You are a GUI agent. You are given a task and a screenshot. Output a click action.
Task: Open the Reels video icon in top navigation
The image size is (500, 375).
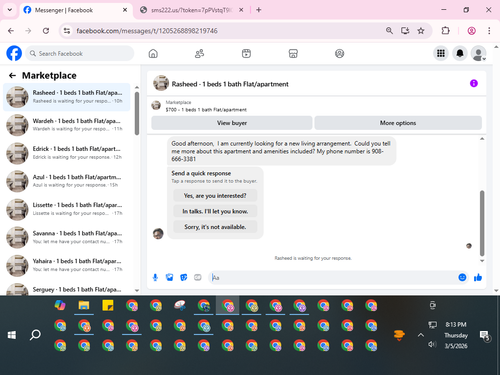(246, 53)
